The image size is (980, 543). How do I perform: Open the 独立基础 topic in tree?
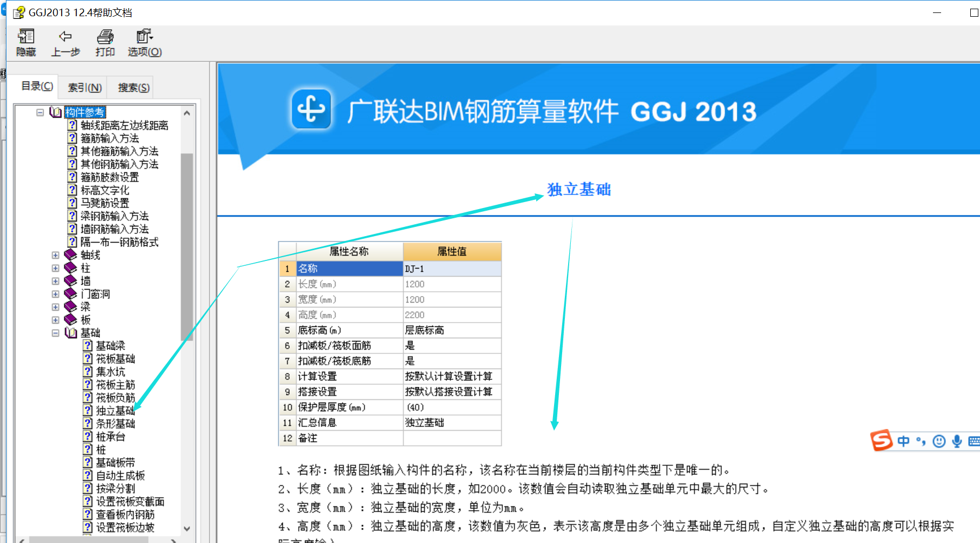(116, 411)
